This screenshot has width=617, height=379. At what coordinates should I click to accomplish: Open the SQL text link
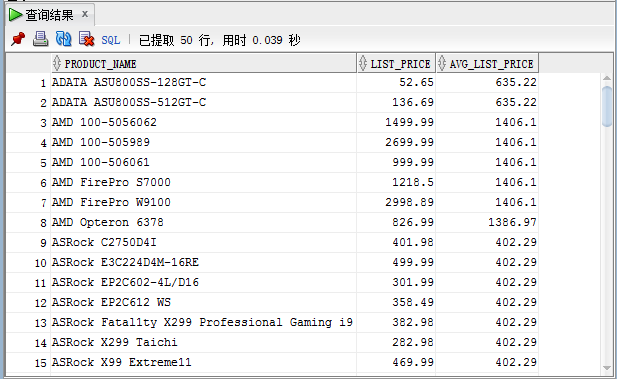point(111,40)
